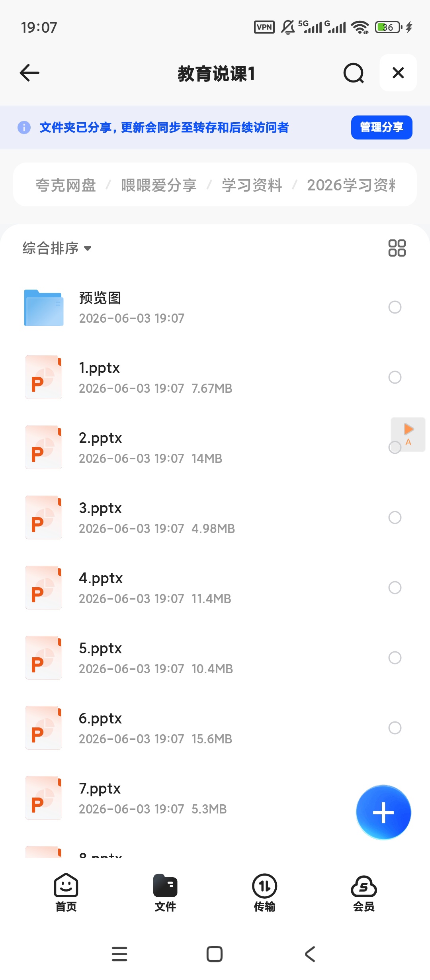Expand the 综合排序 sort dropdown
The image size is (430, 980).
57,248
